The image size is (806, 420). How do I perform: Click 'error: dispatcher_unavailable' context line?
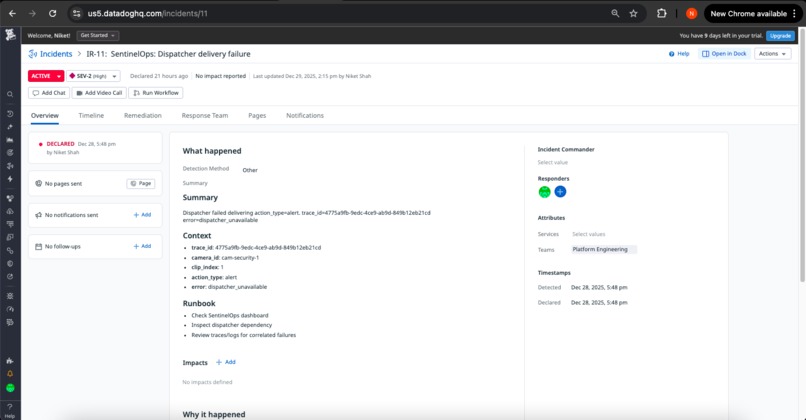(229, 287)
